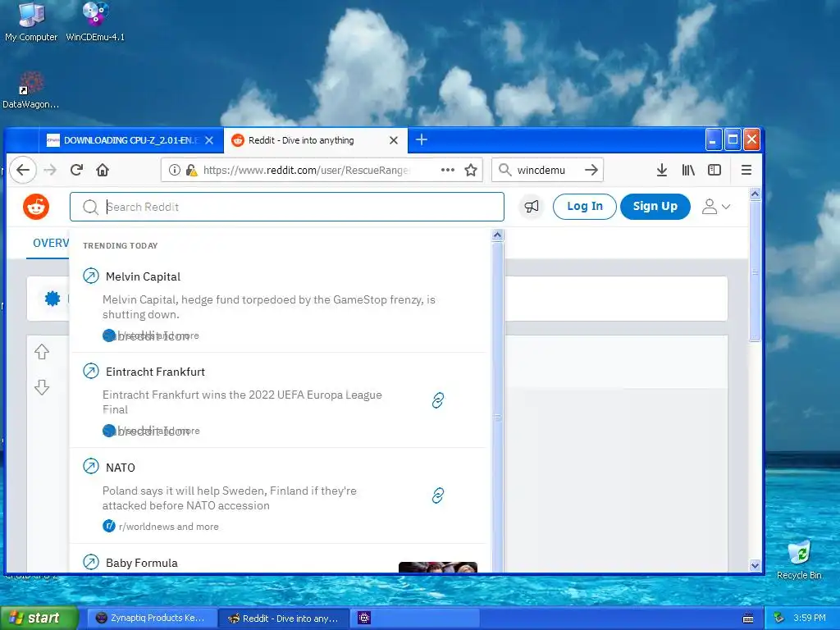Select WinCDEmu-4.1 desktop icon
The height and width of the screenshot is (630, 840).
95,22
